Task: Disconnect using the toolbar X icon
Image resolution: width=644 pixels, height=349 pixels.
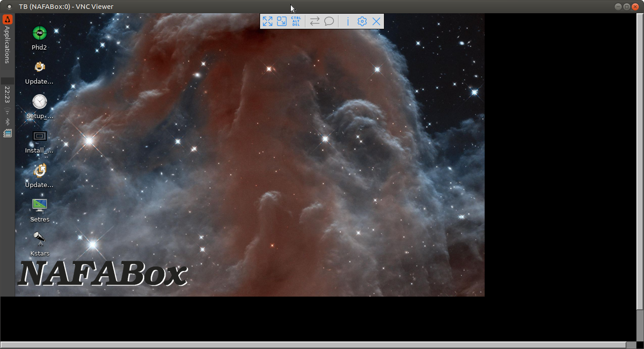Action: tap(376, 21)
